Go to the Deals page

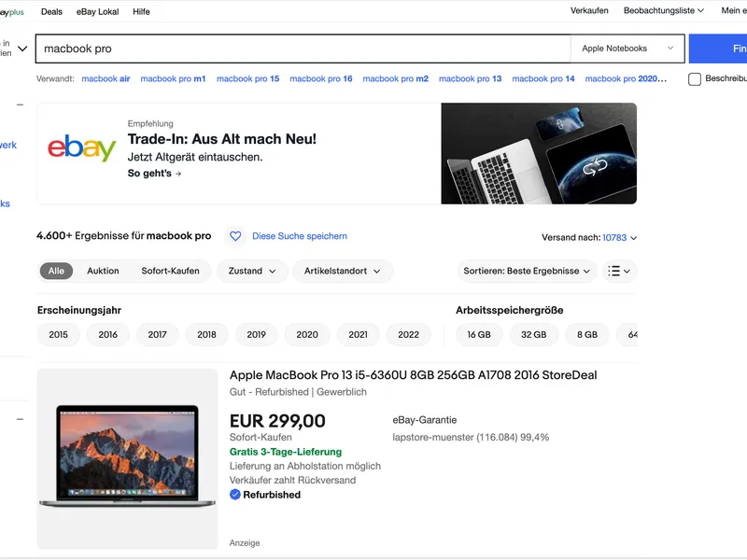pyautogui.click(x=51, y=11)
